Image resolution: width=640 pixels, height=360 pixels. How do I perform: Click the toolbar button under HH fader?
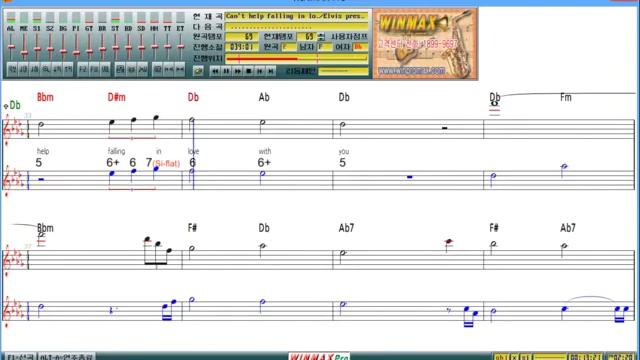157,70
